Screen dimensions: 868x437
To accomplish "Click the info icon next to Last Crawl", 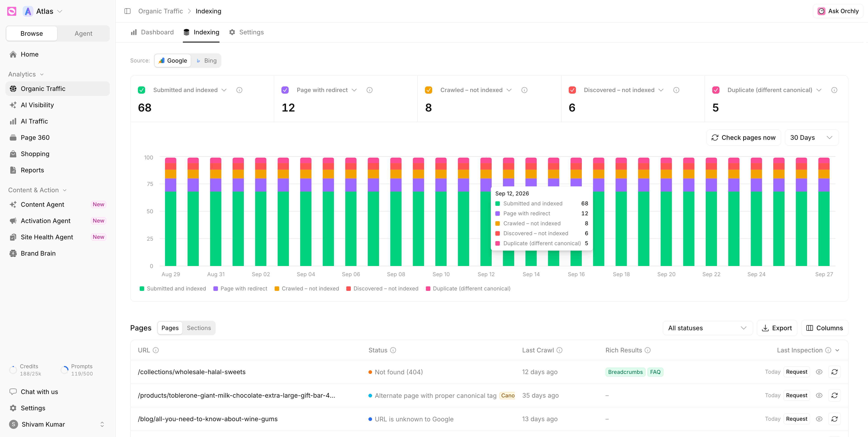I will (559, 350).
